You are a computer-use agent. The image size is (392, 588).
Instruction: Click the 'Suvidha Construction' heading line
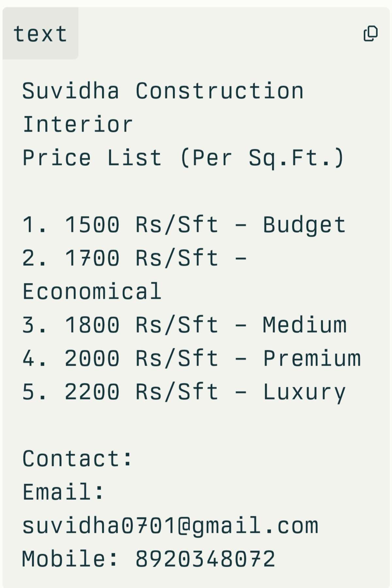pyautogui.click(x=163, y=91)
